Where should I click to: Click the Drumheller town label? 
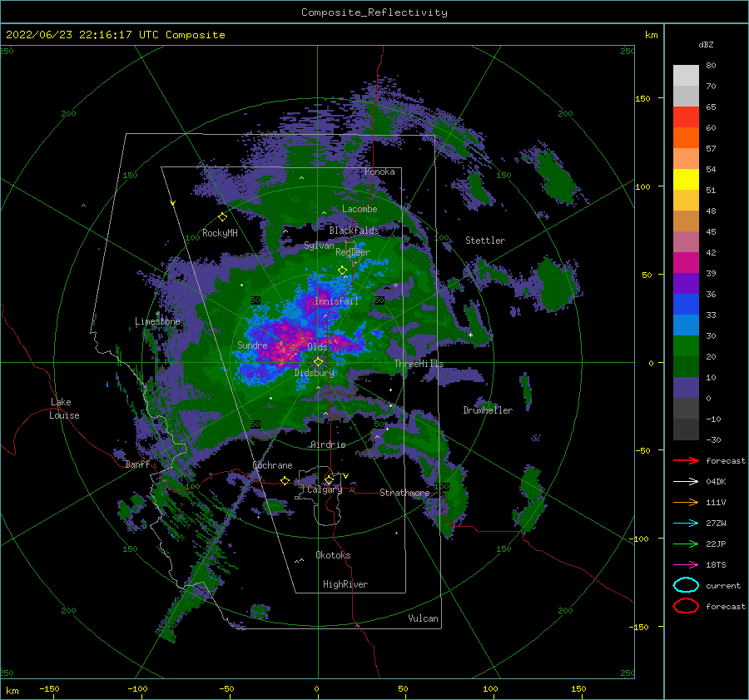click(488, 410)
